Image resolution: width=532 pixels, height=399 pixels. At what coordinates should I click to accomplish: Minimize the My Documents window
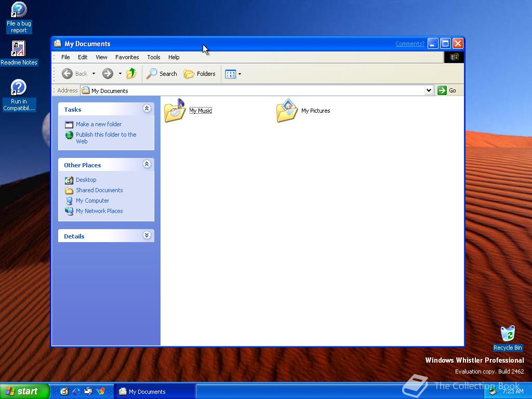pyautogui.click(x=433, y=44)
